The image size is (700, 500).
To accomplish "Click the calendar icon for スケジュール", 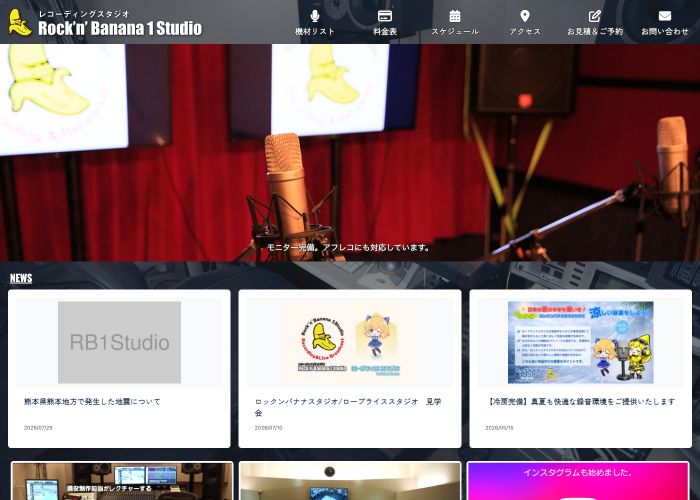I will (x=455, y=16).
